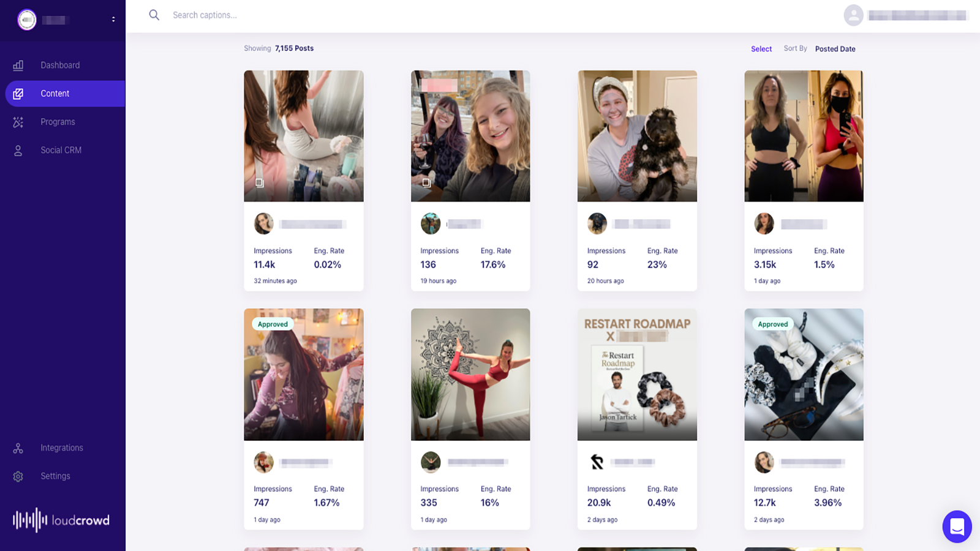
Task: Click the '19 hours ago' timestamp
Action: pos(439,281)
